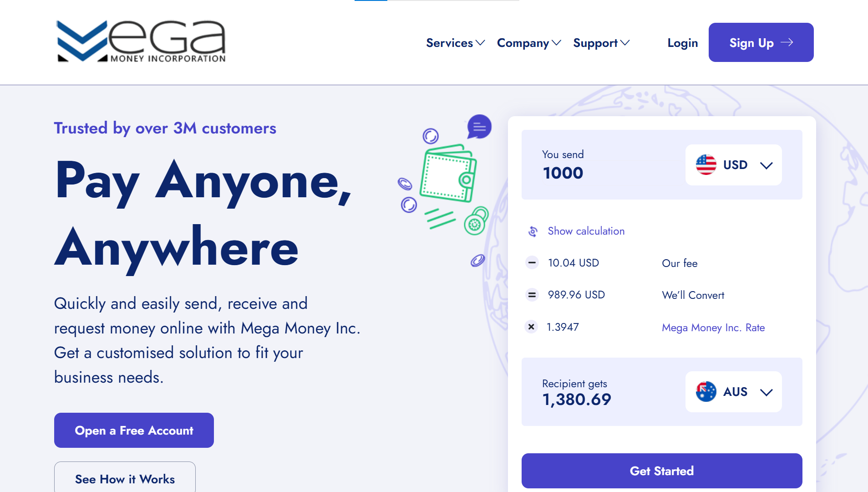Click the green wallet illustration
The height and width of the screenshot is (492, 868).
coord(448,173)
